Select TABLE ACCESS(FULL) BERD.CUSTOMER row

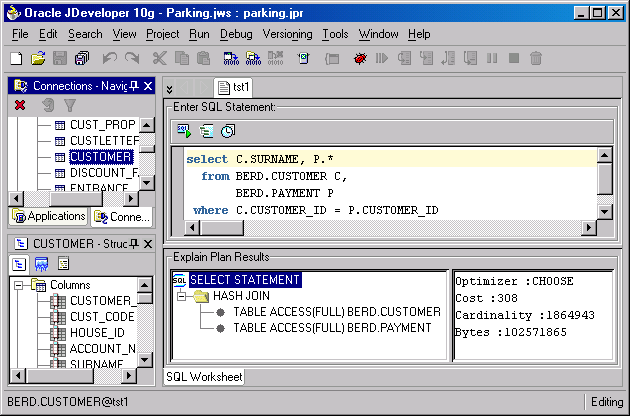(x=337, y=312)
